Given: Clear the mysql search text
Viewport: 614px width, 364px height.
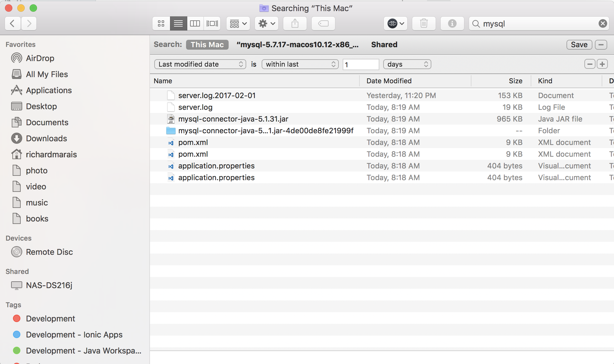Looking at the screenshot, I should coord(603,23).
